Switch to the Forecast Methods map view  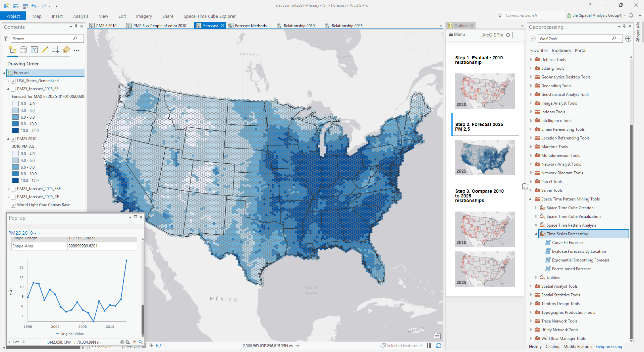click(x=251, y=25)
